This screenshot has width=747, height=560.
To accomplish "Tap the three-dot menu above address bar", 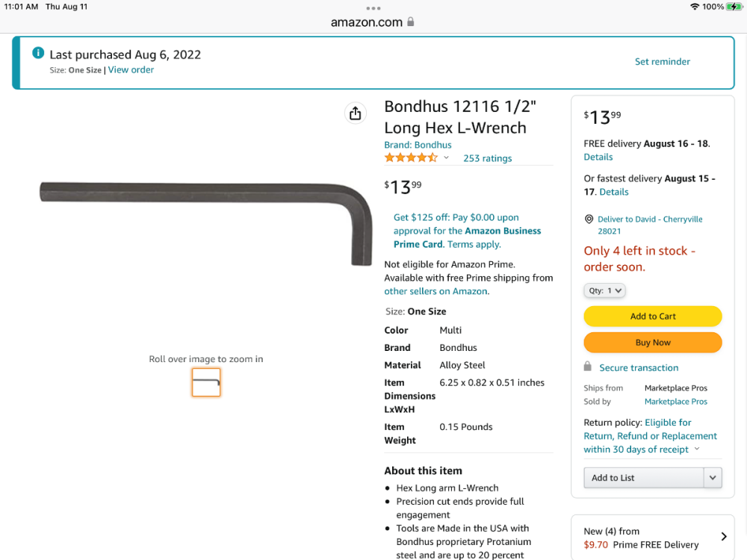I will click(373, 8).
